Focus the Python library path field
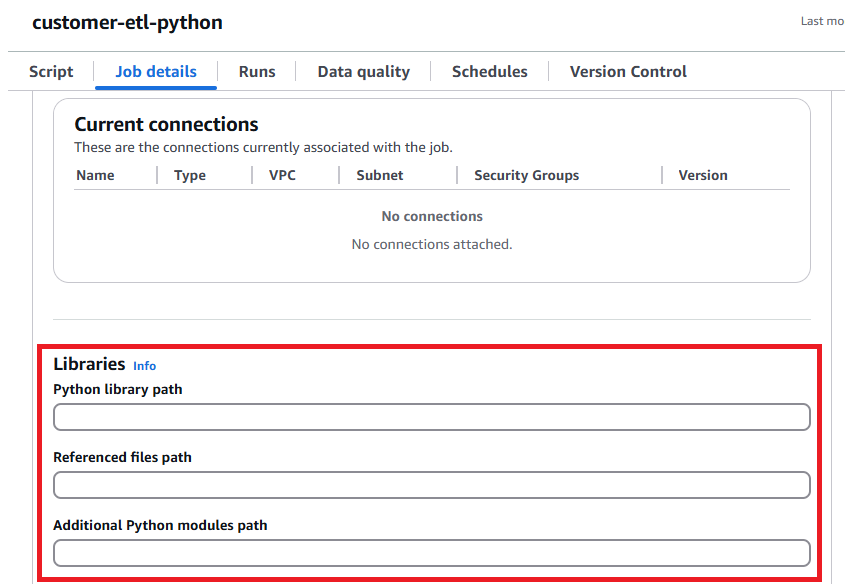This screenshot has width=845, height=584. [431, 417]
